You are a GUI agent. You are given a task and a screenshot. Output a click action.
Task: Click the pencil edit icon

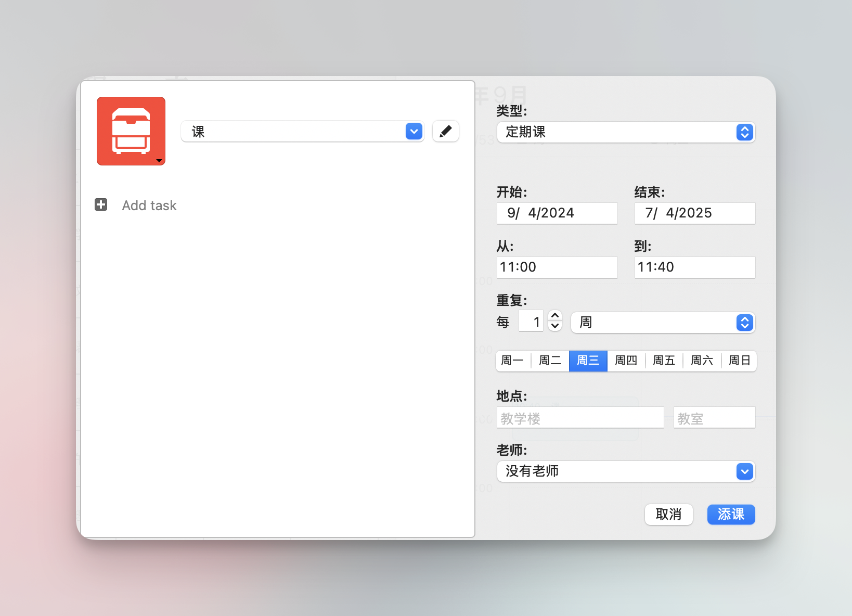(x=445, y=132)
